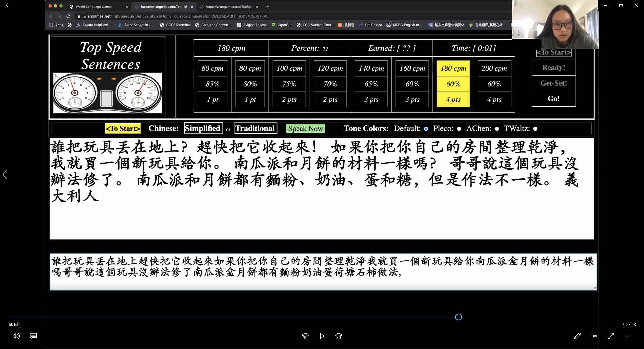
Task: Toggle closed captions on the video
Action: 33,336
